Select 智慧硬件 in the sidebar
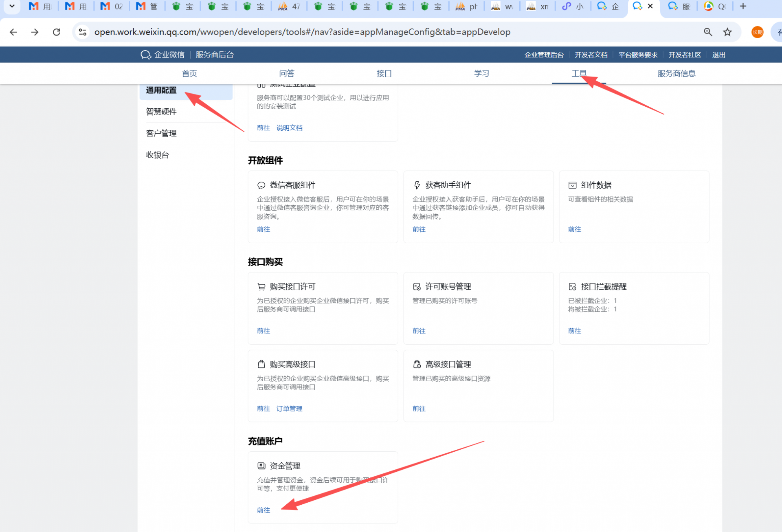The width and height of the screenshot is (782, 532). coord(161,112)
